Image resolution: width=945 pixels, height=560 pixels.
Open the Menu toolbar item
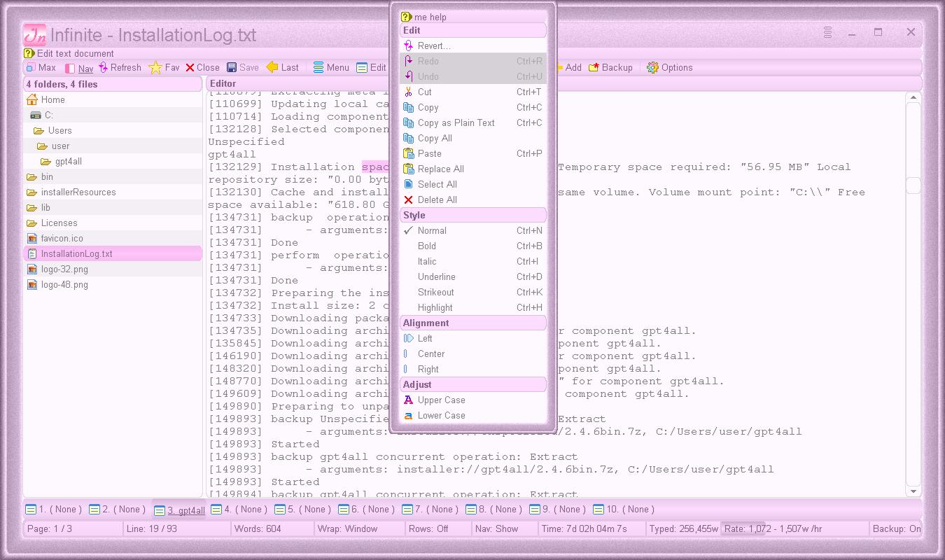[331, 68]
